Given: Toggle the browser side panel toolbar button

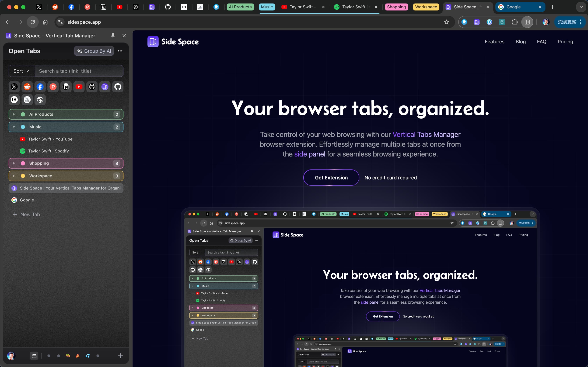Looking at the screenshot, I should (x=527, y=22).
